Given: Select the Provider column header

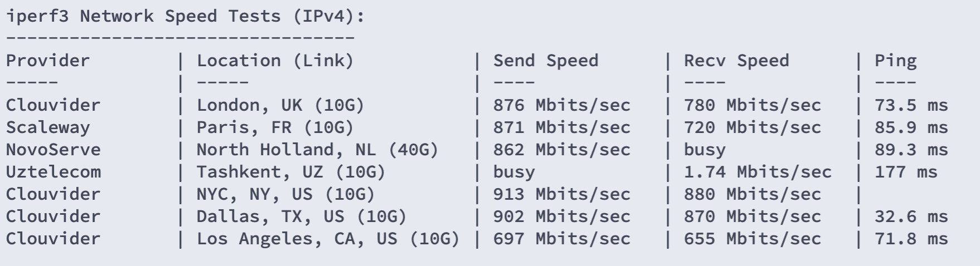Looking at the screenshot, I should (x=48, y=60).
